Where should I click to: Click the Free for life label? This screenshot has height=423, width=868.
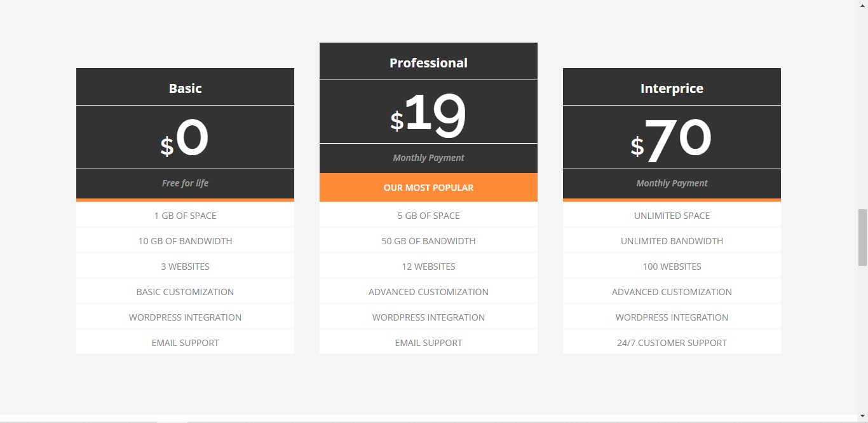pos(185,183)
